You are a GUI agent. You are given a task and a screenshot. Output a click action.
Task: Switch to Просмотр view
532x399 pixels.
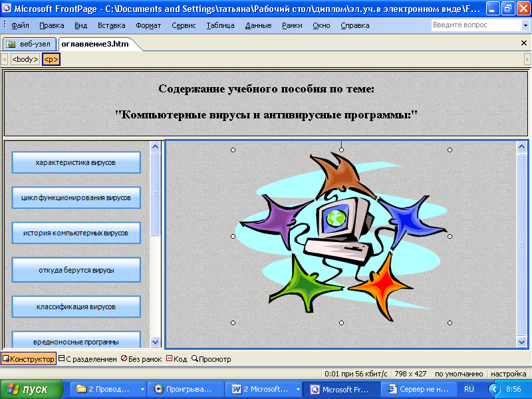click(x=211, y=359)
